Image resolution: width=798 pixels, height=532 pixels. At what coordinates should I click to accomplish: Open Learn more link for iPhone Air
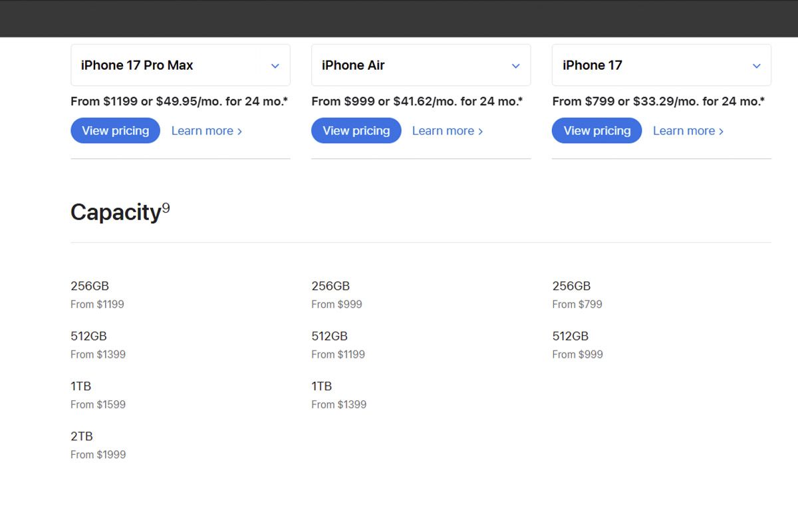(x=447, y=131)
